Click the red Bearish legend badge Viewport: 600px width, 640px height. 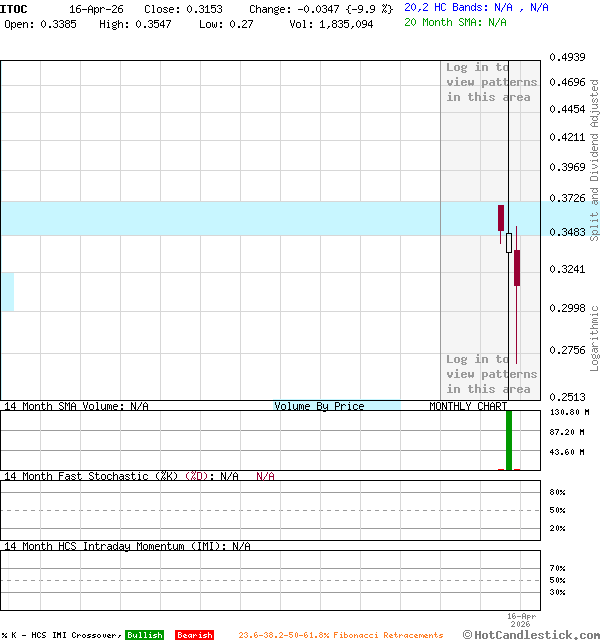[x=194, y=635]
